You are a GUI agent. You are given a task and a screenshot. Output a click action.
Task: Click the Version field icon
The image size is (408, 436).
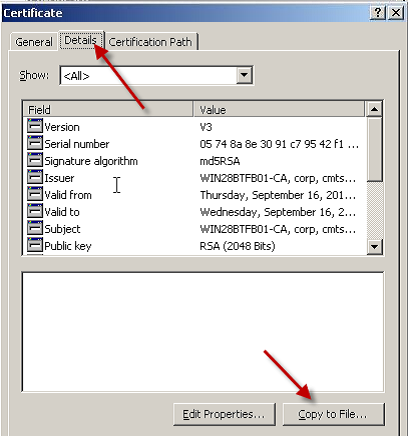(x=35, y=127)
